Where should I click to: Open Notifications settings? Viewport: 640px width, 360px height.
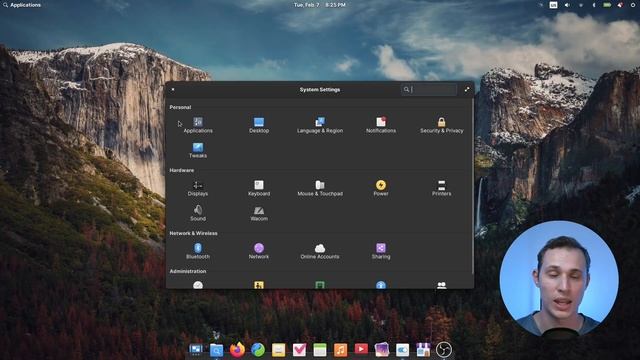click(381, 125)
